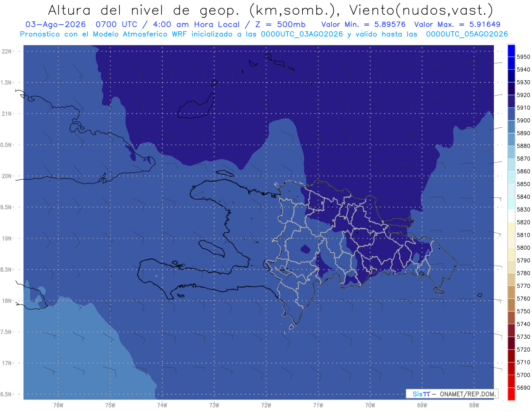Click the init time '0000UTC_03AGO2026'
The height and width of the screenshot is (411, 532).
pos(302,34)
